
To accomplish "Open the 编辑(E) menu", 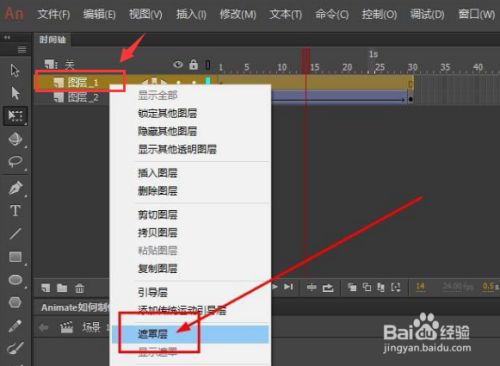I will coord(99,14).
